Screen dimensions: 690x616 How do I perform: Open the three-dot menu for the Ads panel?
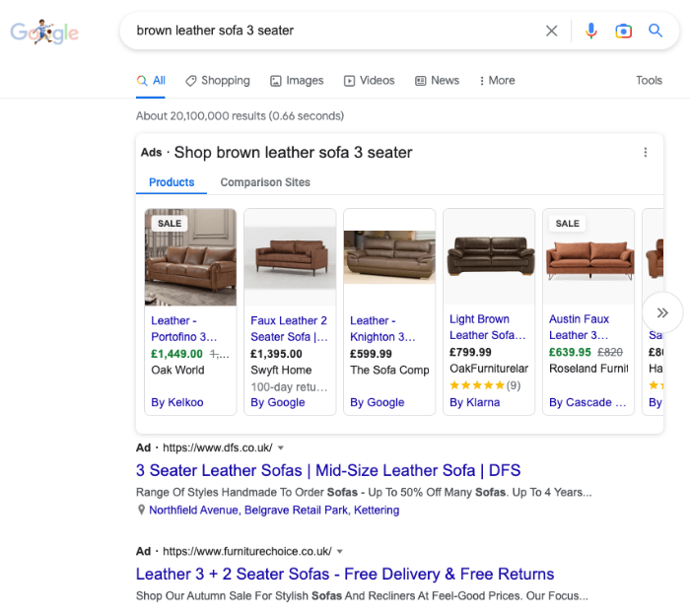[645, 152]
